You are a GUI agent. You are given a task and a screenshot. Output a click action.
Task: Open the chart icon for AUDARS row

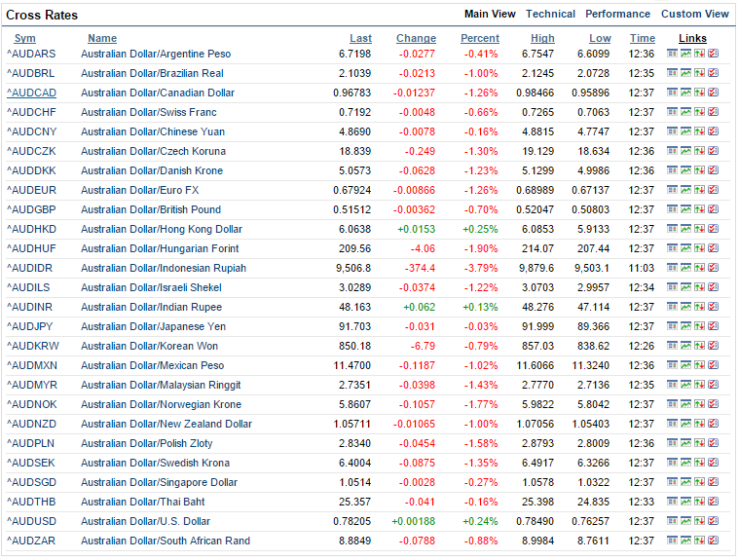(686, 54)
